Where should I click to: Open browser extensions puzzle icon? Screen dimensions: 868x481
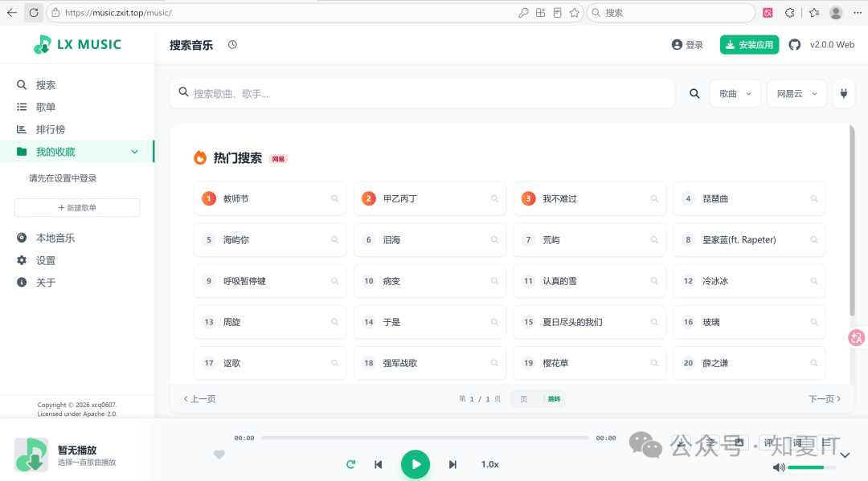tap(790, 13)
